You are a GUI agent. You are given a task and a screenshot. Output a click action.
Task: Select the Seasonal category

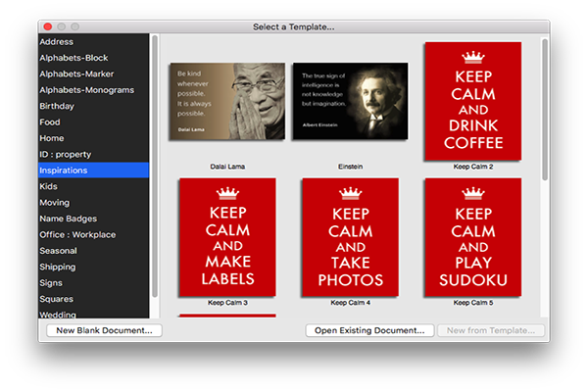coord(93,251)
